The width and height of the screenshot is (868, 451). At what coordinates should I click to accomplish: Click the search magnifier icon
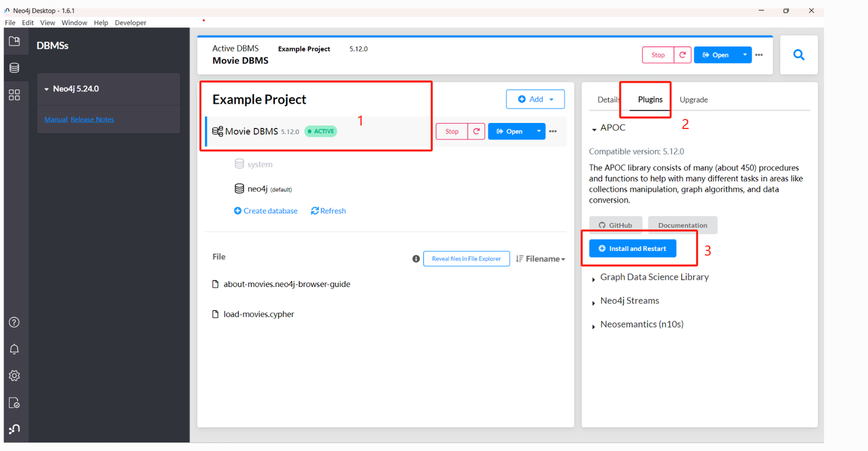(799, 55)
